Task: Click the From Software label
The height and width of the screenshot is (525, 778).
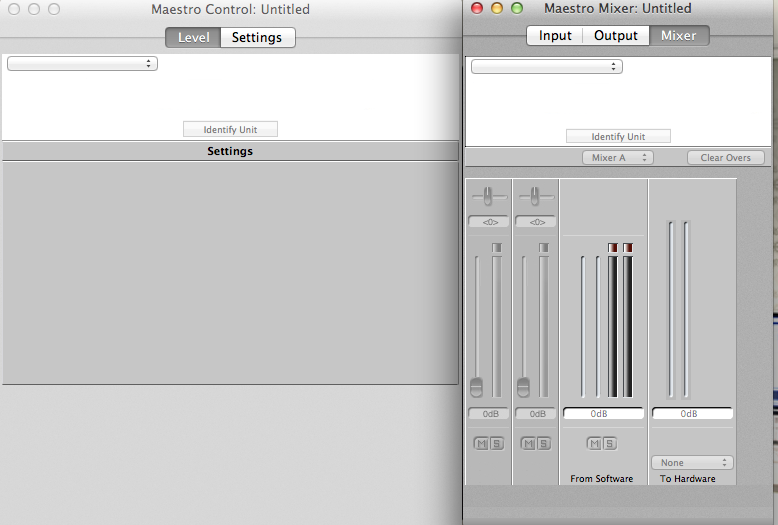Action: click(x=601, y=479)
